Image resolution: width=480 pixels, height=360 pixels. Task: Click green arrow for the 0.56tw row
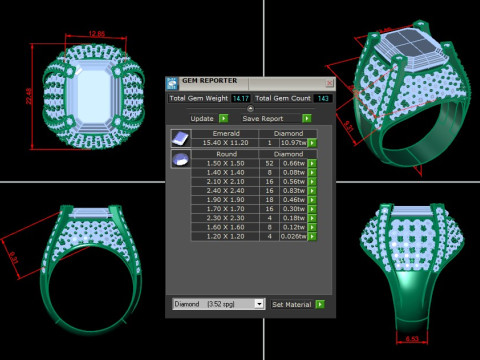tap(312, 182)
